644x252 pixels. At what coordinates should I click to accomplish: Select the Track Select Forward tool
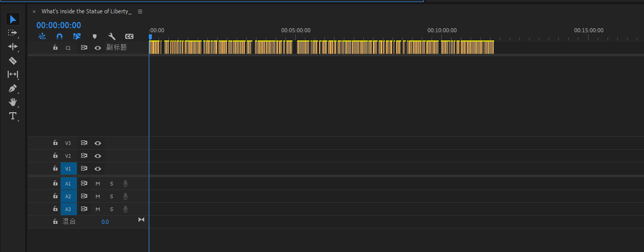[x=13, y=33]
